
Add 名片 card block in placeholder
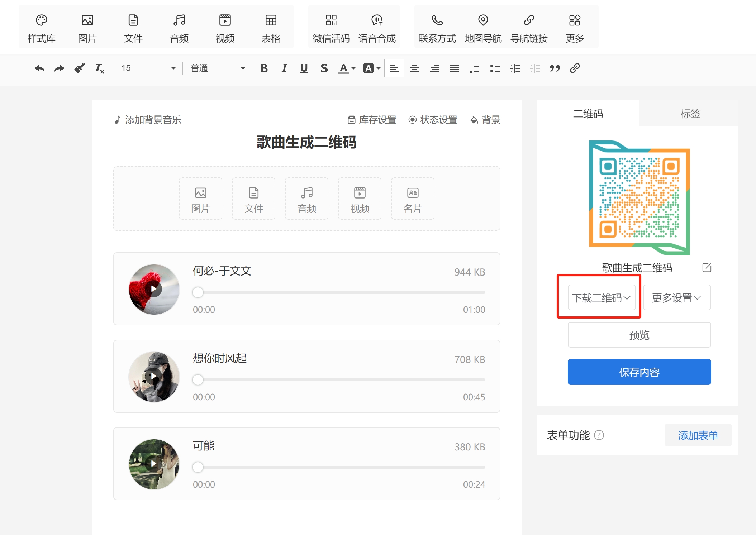(x=413, y=199)
